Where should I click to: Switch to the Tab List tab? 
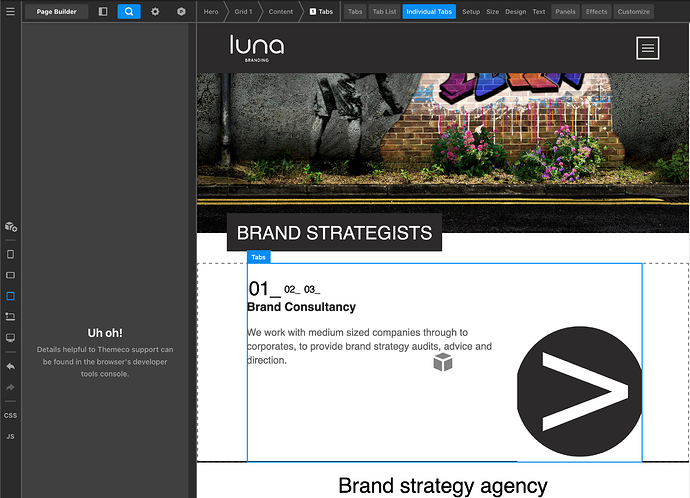pos(384,12)
